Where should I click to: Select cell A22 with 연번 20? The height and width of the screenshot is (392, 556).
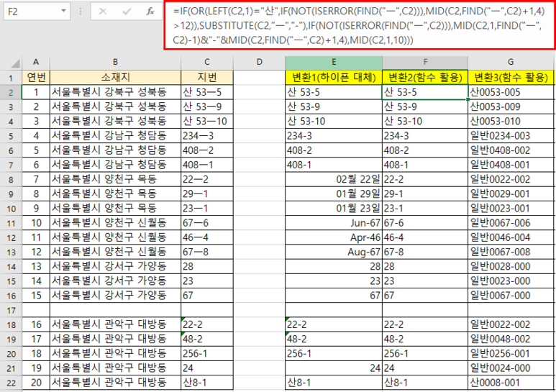point(36,383)
